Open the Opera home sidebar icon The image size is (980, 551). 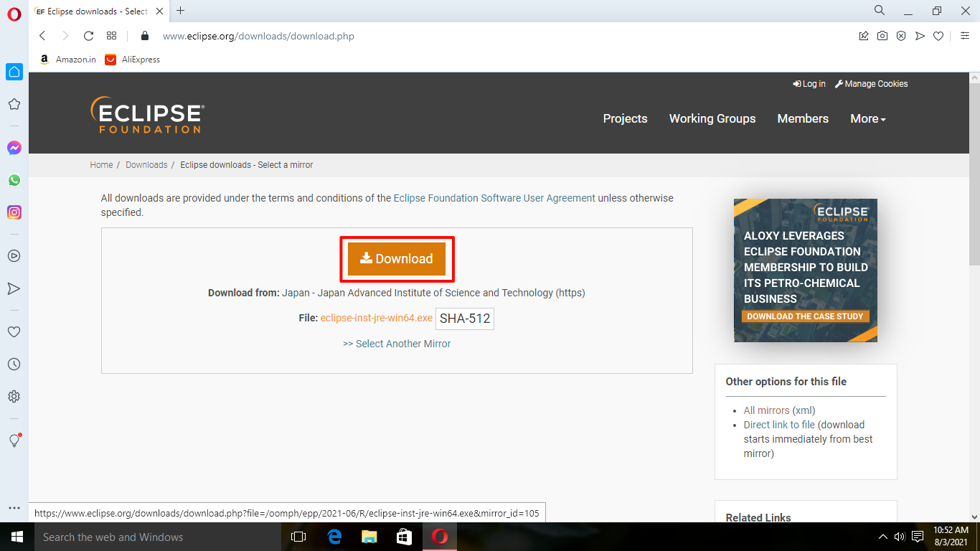pyautogui.click(x=14, y=72)
